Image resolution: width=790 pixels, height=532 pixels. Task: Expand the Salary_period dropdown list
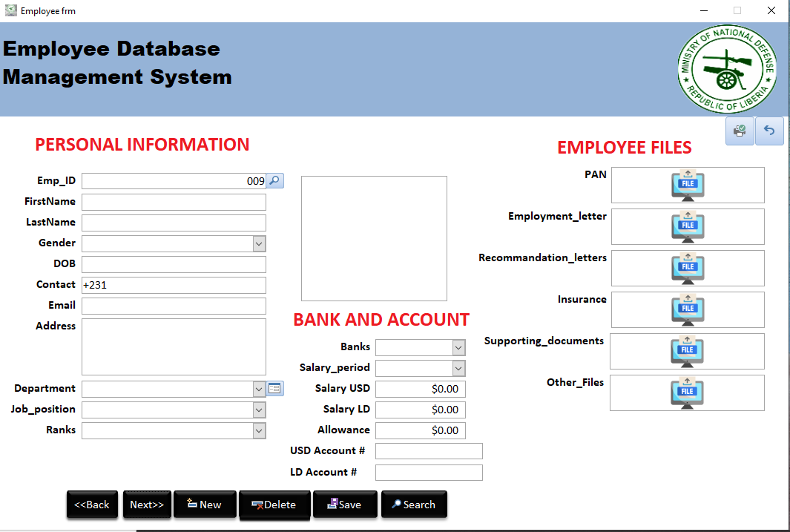pos(458,368)
